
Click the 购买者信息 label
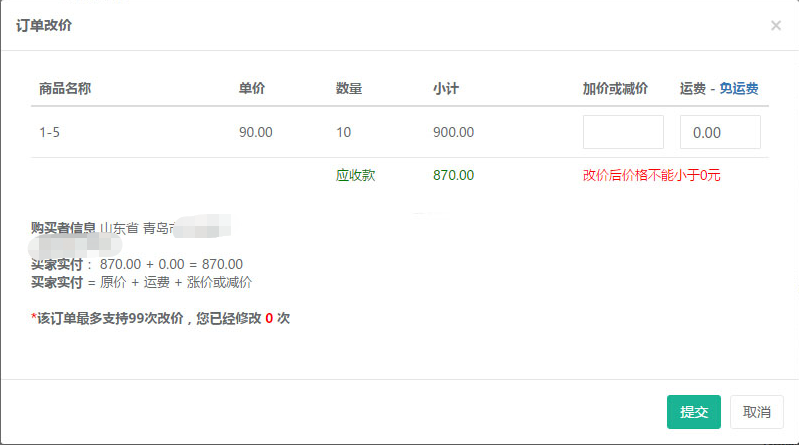coord(63,227)
